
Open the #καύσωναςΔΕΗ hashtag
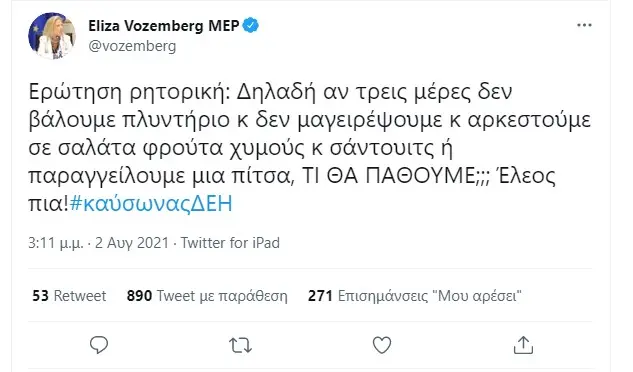[151, 204]
